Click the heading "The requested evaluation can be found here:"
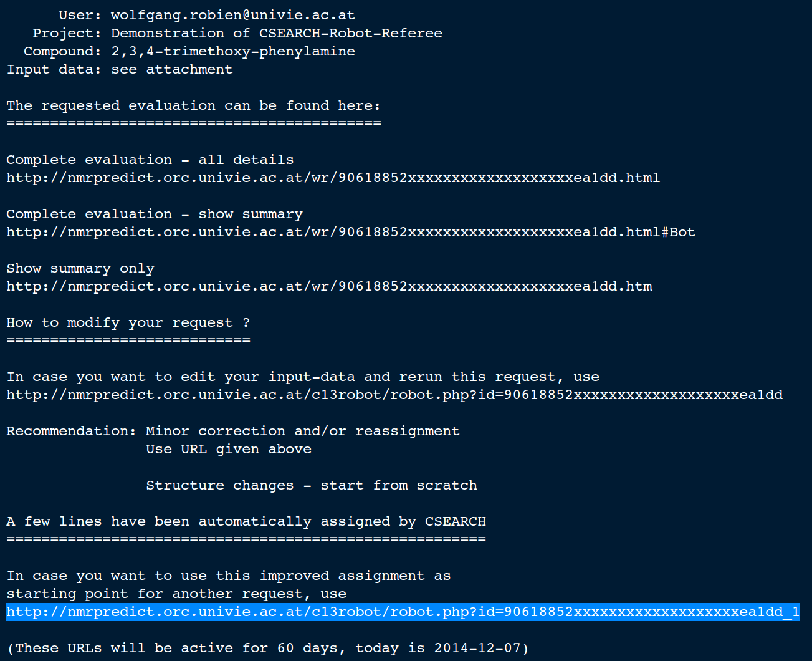Image resolution: width=812 pixels, height=661 pixels. pos(193,105)
